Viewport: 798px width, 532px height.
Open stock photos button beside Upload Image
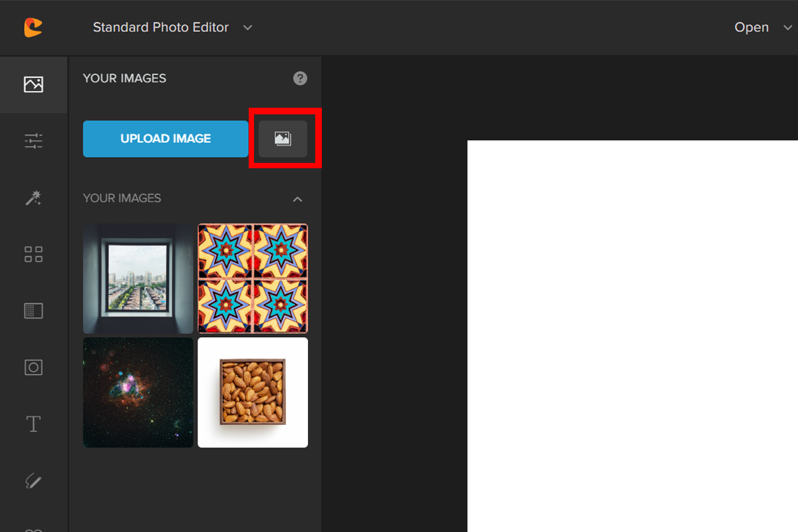(x=283, y=138)
